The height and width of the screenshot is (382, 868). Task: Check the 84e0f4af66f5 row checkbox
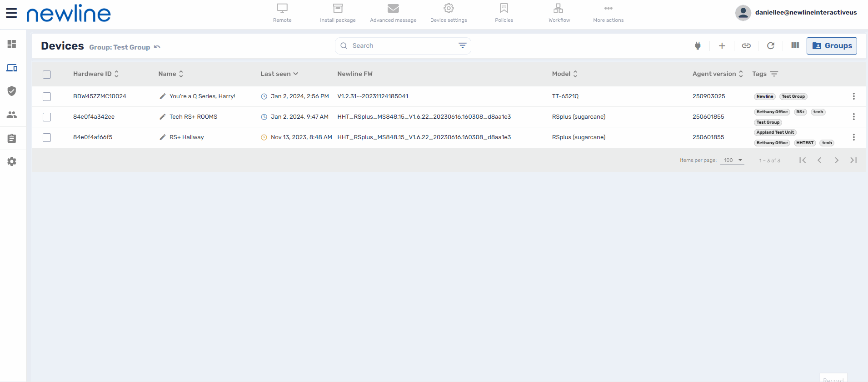pos(47,137)
